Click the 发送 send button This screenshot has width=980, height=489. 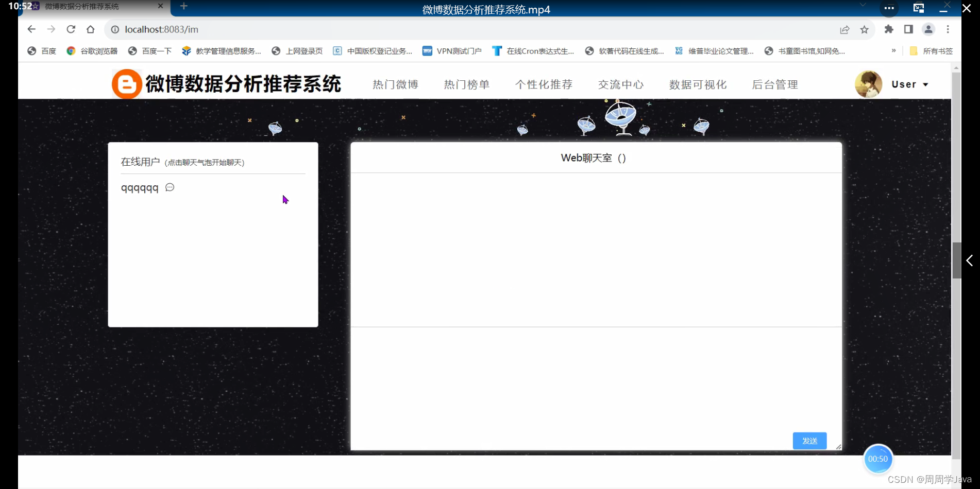[x=809, y=441]
